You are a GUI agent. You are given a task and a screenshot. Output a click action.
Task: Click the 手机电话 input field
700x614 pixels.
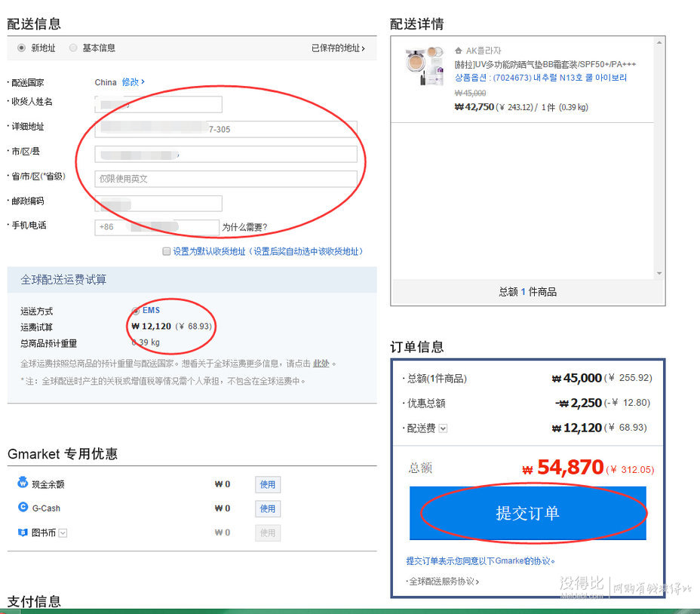point(157,227)
